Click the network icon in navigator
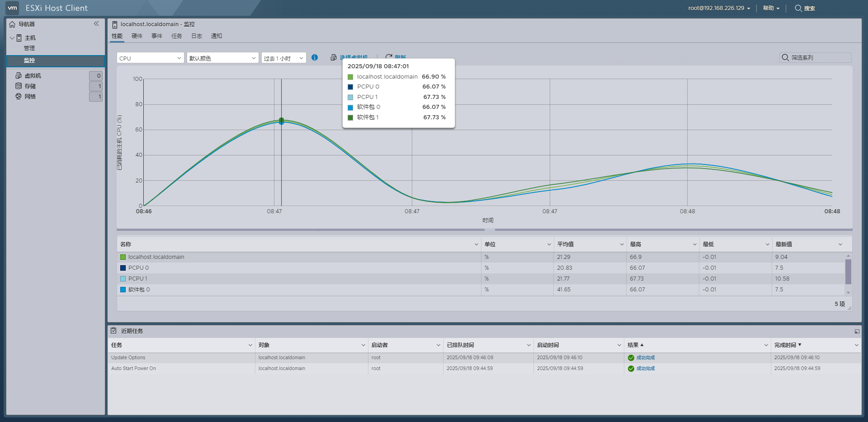 [x=19, y=96]
